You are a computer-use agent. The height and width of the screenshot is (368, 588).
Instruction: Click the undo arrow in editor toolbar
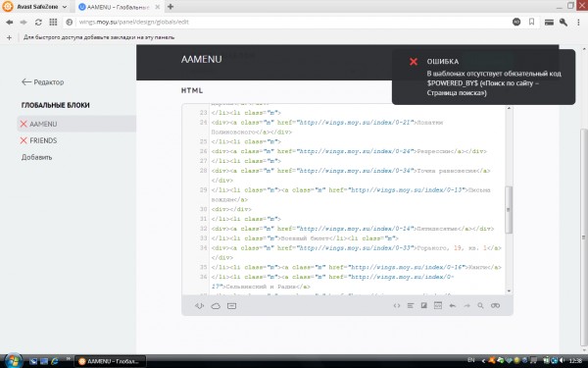[x=452, y=305]
